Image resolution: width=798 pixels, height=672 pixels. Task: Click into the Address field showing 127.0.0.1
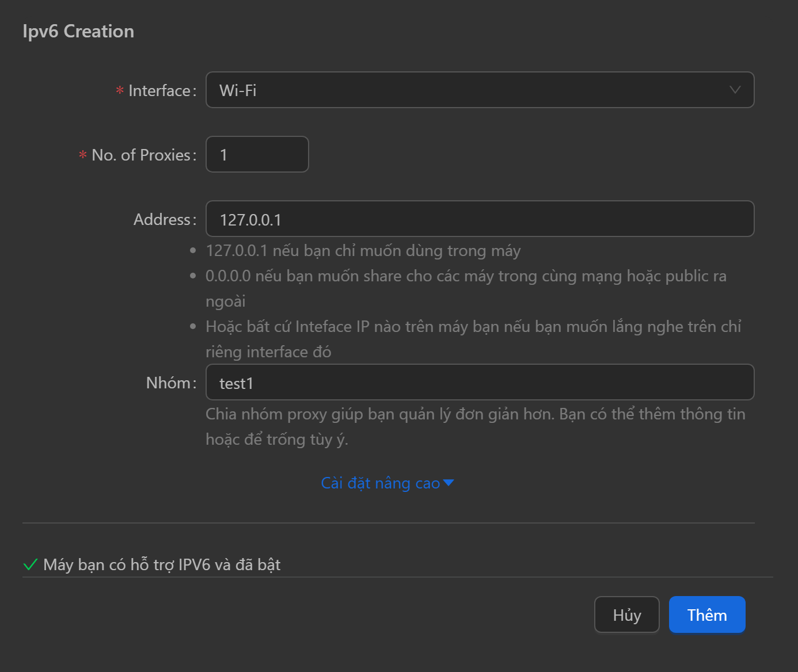coord(479,219)
